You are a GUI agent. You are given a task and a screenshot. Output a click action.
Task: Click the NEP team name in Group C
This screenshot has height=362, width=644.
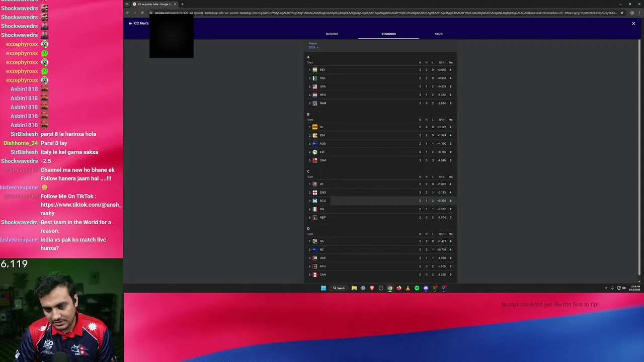click(323, 218)
